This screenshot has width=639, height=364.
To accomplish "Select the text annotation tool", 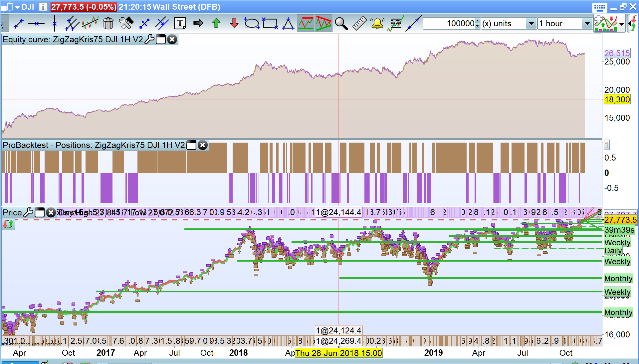I will click(180, 24).
